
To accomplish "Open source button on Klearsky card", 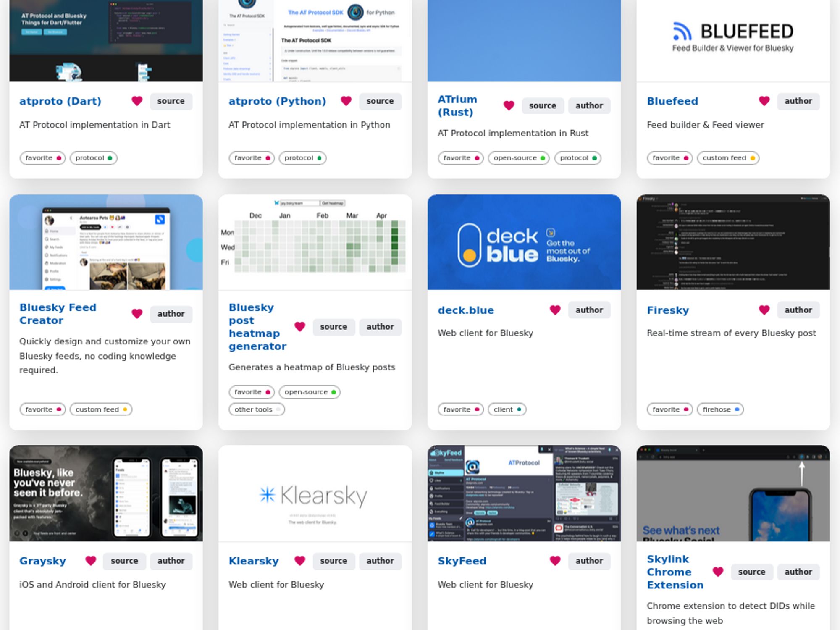I will 334,561.
